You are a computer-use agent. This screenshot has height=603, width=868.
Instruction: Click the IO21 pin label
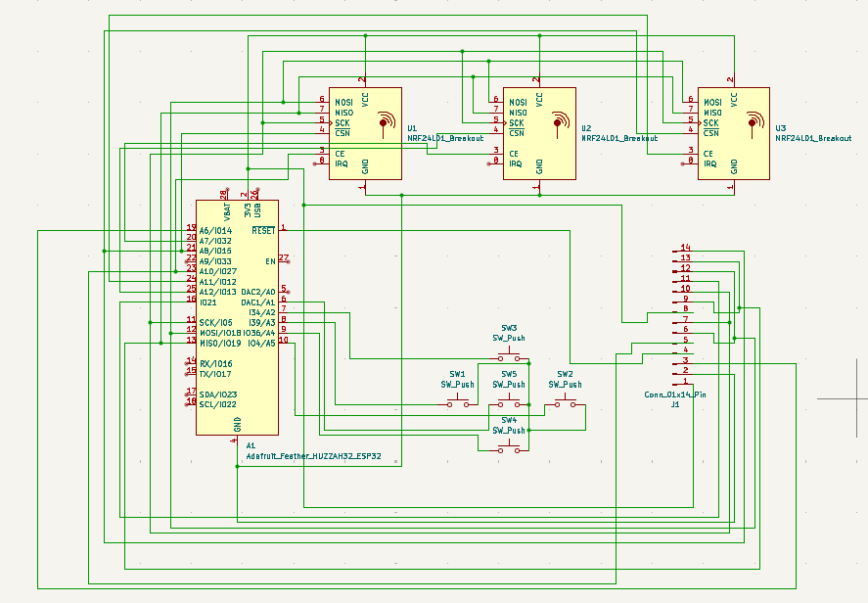click(208, 302)
